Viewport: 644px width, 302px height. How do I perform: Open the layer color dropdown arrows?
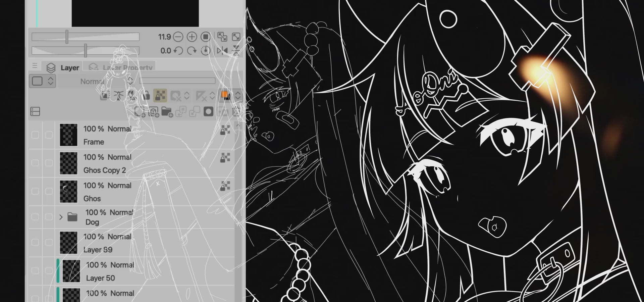[x=238, y=96]
